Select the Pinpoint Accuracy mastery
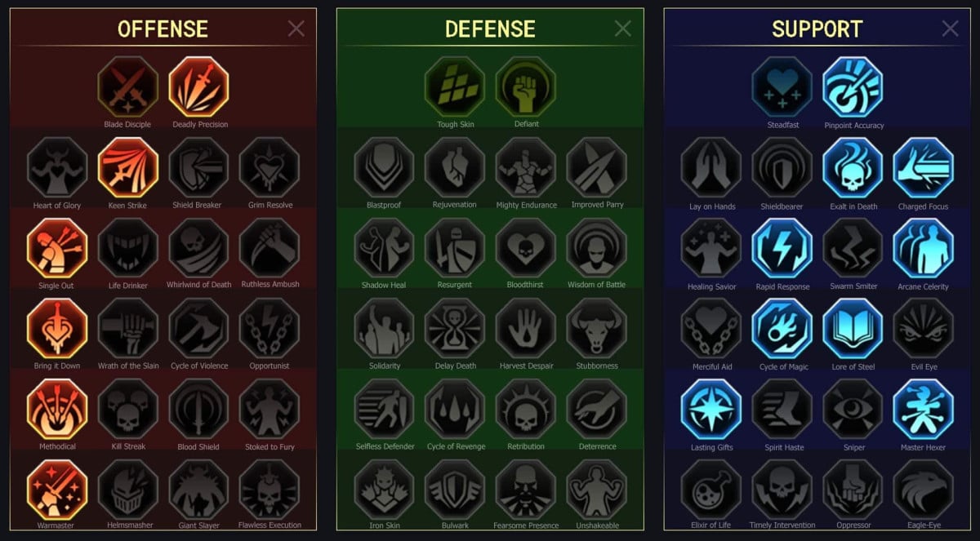Screen dimensions: 980x541 pos(853,87)
